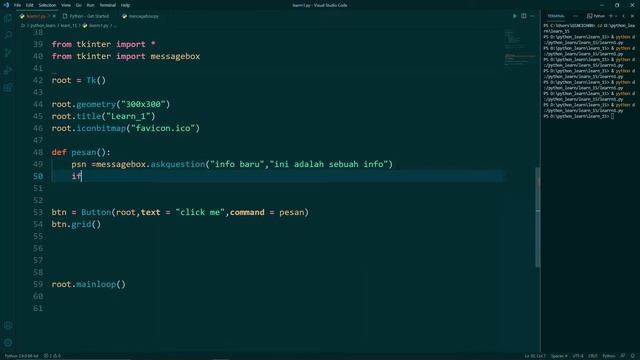Click 'root = Tk()' on line 42
Viewport: 640px width, 360px height.
[x=78, y=80]
